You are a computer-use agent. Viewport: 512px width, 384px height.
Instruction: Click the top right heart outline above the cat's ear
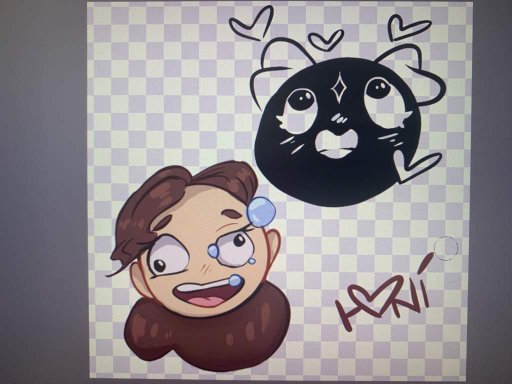409,28
